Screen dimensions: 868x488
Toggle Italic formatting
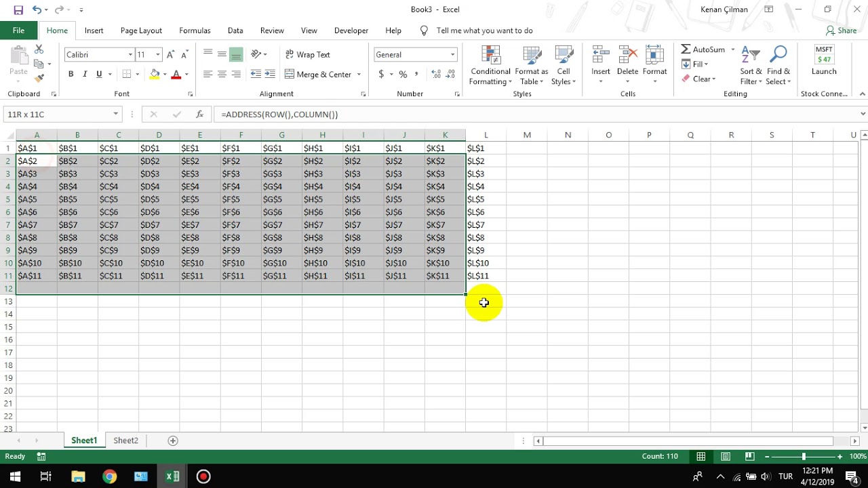pyautogui.click(x=85, y=74)
